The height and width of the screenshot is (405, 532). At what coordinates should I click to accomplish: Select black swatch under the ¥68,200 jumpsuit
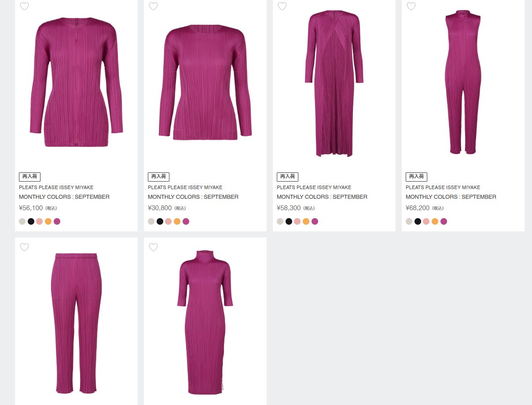click(418, 221)
